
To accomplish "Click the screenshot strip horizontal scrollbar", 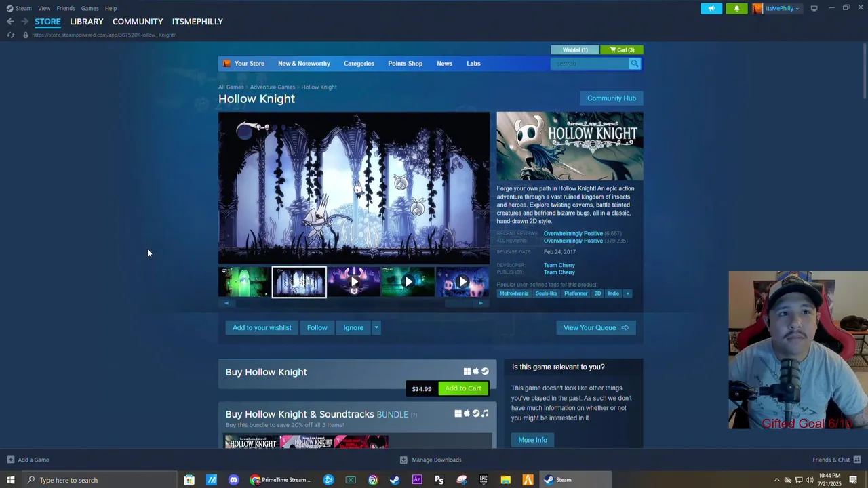I will (353, 303).
